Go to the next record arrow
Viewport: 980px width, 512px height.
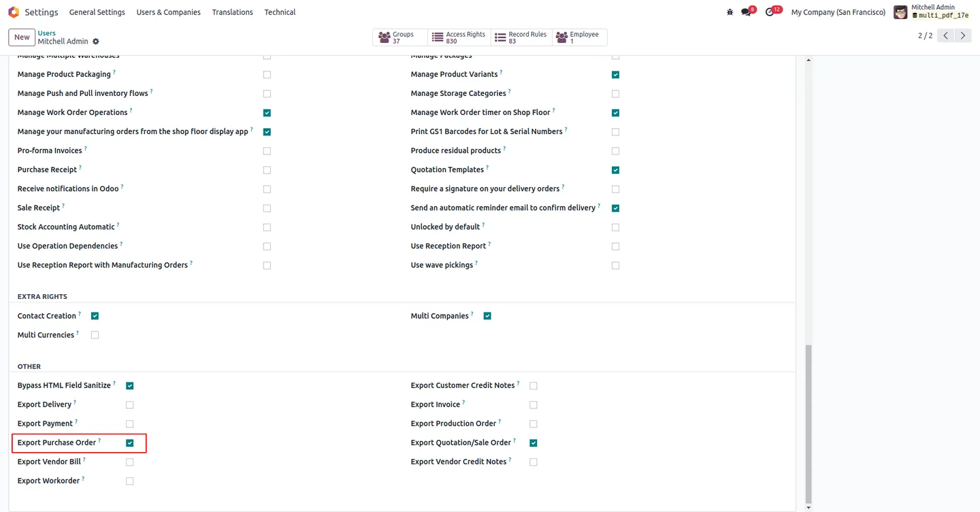pos(963,35)
